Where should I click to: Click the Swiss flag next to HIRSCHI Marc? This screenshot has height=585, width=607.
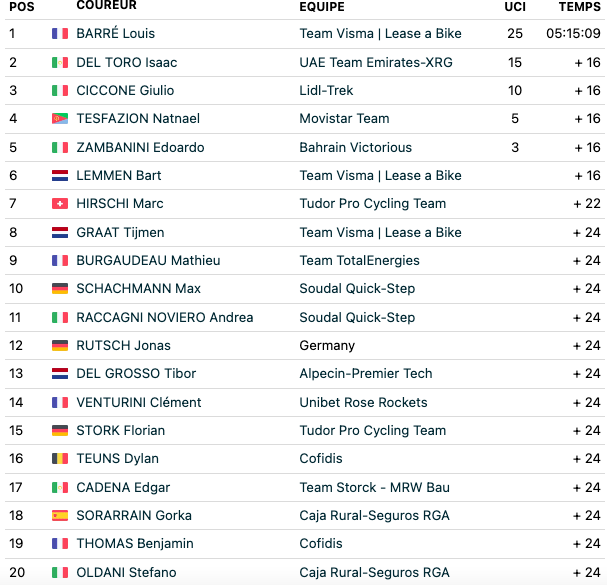coord(60,204)
